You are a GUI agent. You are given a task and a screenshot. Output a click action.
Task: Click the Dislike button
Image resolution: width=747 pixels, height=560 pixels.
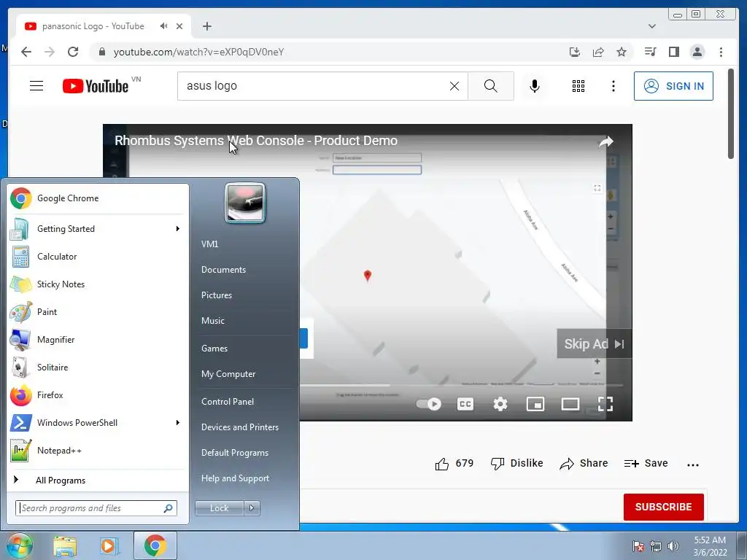pos(517,463)
